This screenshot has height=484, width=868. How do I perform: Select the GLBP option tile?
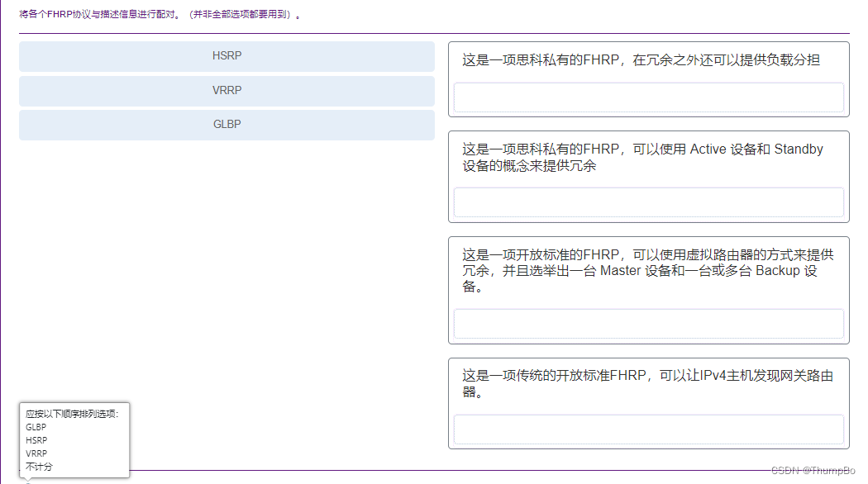pyautogui.click(x=226, y=124)
